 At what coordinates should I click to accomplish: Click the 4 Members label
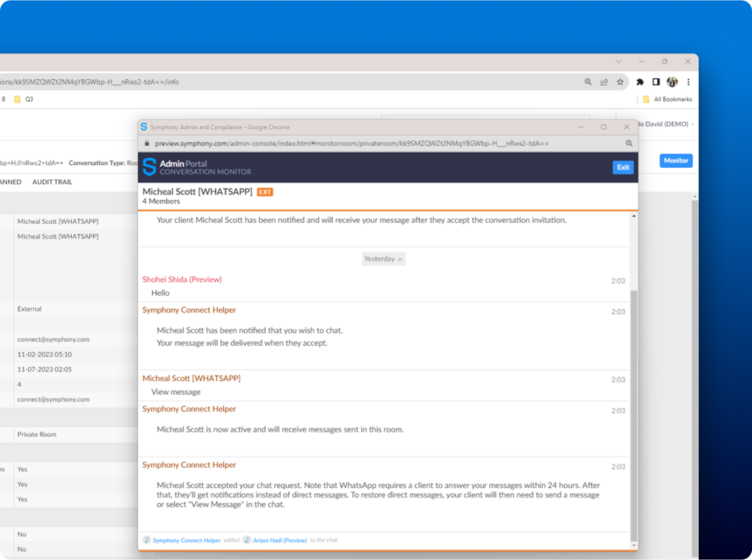tap(161, 201)
